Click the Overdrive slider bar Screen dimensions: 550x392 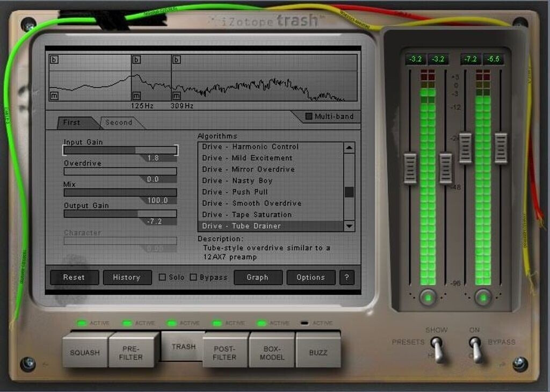(x=120, y=171)
